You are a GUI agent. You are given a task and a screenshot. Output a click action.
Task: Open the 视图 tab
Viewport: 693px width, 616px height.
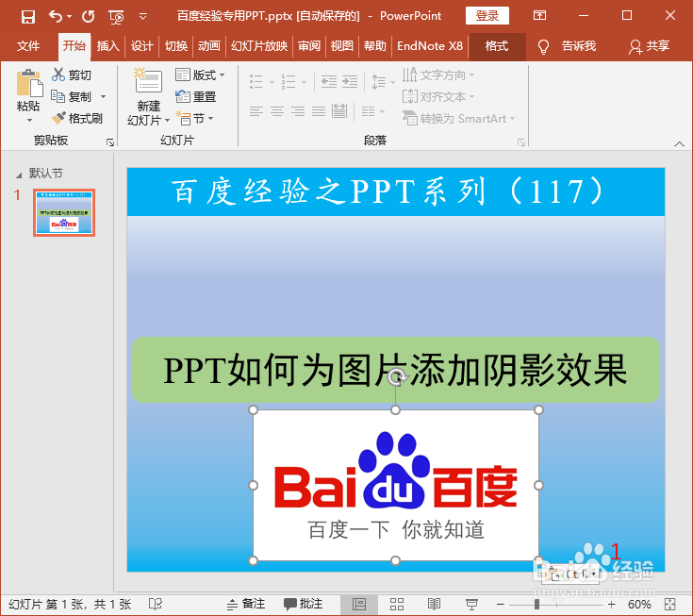(x=341, y=46)
